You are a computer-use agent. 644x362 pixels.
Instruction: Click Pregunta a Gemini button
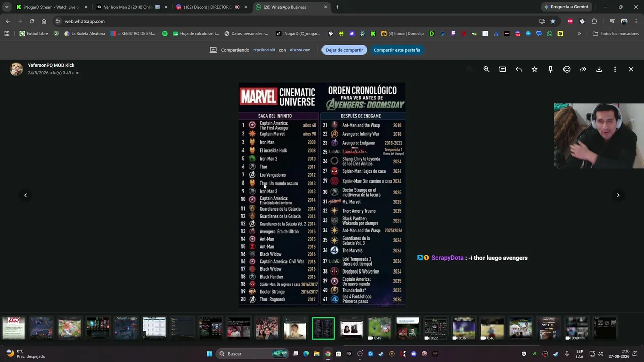coord(566,7)
